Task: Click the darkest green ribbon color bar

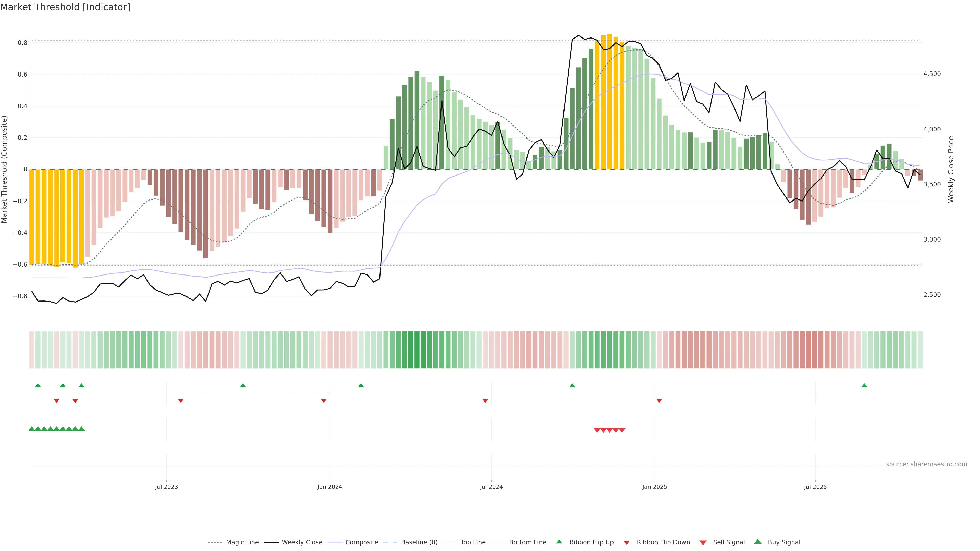Action: 417,350
